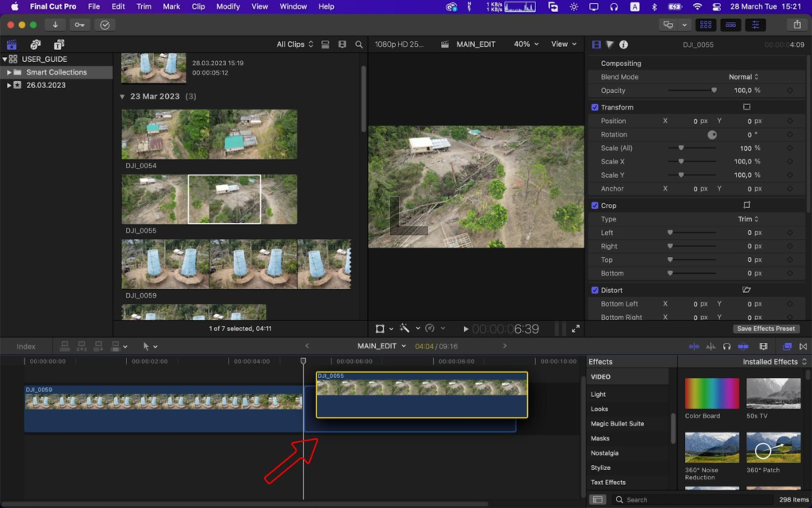Select the Stylize effects category
The height and width of the screenshot is (508, 812).
[x=601, y=468]
